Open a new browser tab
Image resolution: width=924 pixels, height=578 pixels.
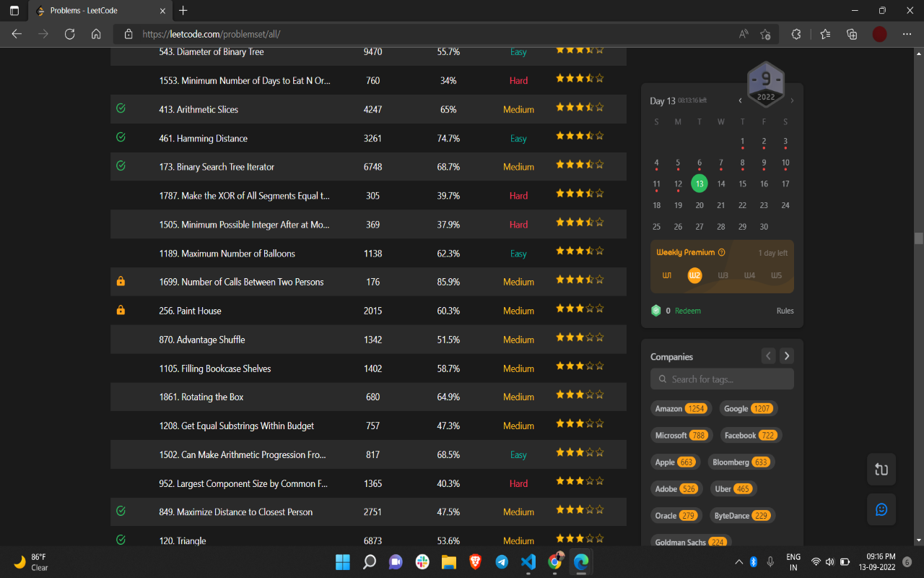pyautogui.click(x=183, y=11)
